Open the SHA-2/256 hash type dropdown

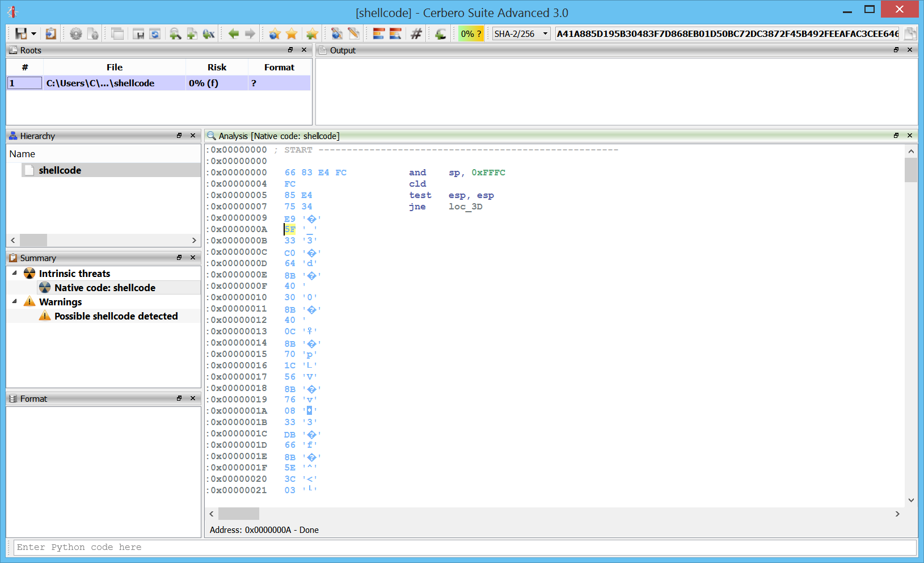(521, 33)
